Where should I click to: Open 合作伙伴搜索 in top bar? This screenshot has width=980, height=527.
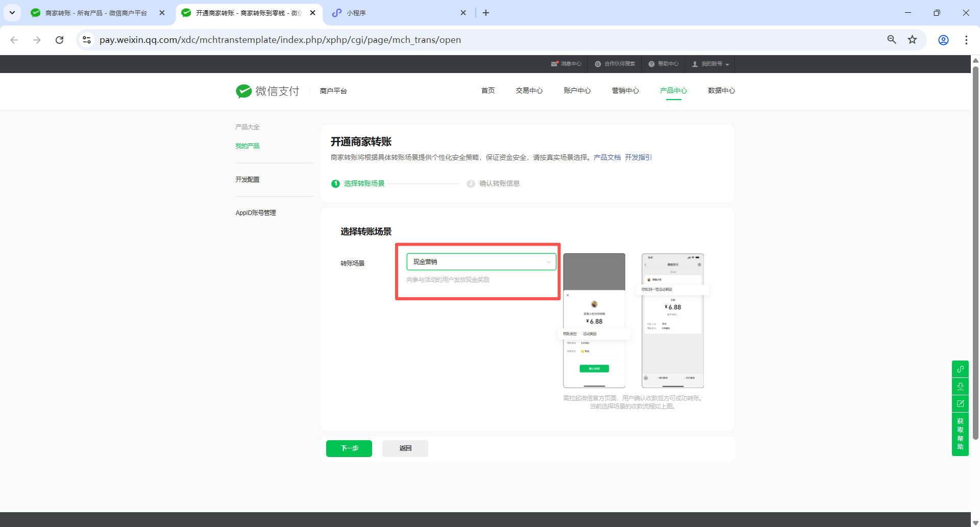coord(615,64)
